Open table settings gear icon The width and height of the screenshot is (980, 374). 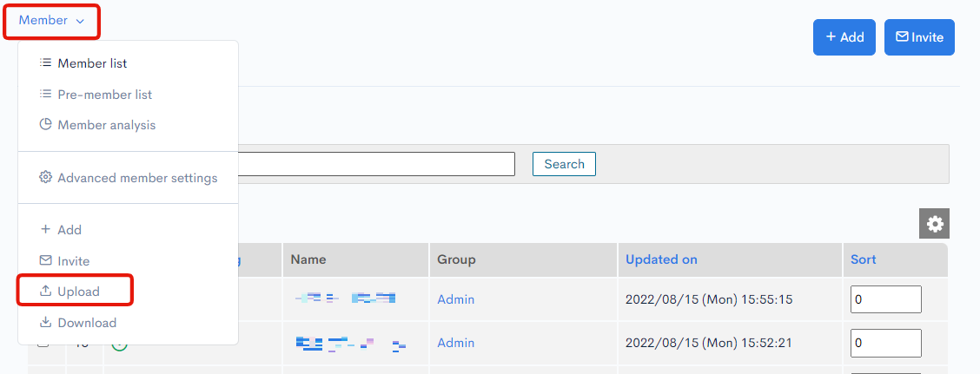point(934,224)
